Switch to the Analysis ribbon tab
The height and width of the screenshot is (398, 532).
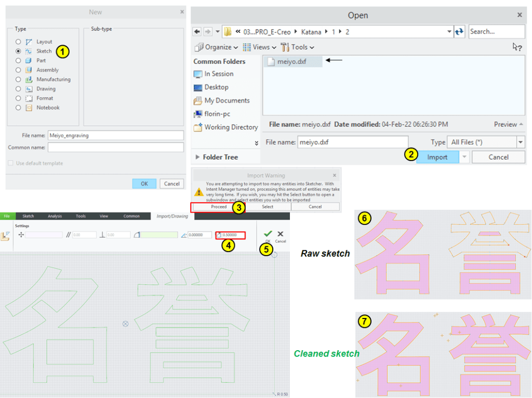tap(55, 216)
